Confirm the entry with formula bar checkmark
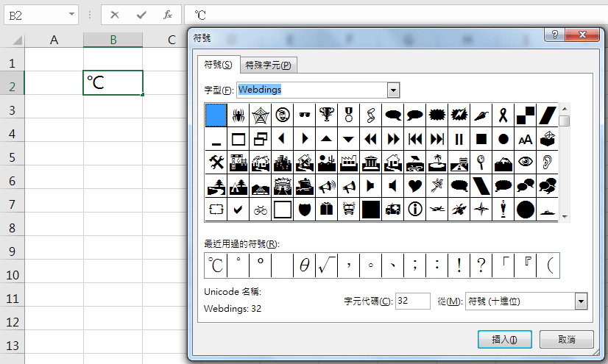Image resolution: width=608 pixels, height=364 pixels. pyautogui.click(x=141, y=15)
